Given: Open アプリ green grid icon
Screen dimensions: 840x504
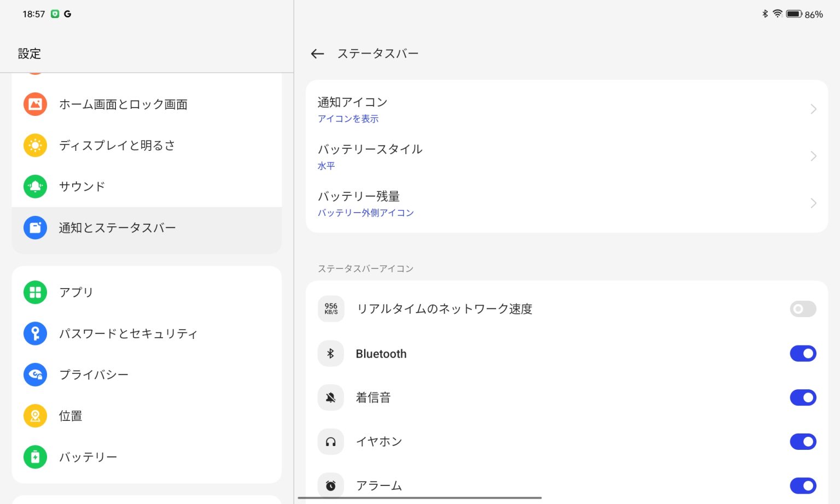Looking at the screenshot, I should tap(35, 292).
